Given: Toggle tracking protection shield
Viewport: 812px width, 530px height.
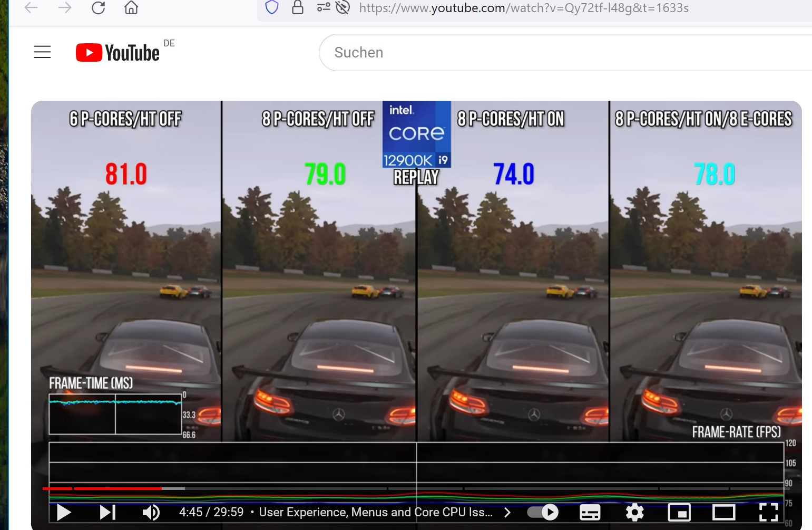Looking at the screenshot, I should tap(271, 8).
